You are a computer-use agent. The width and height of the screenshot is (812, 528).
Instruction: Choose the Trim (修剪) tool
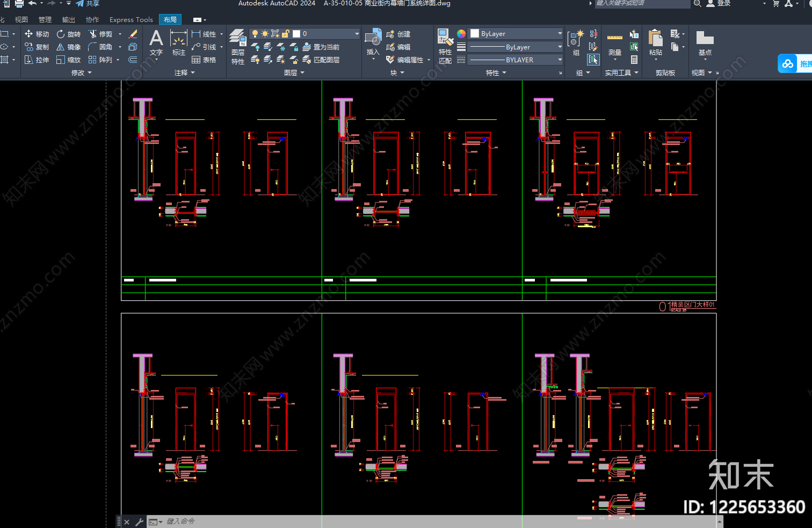100,34
